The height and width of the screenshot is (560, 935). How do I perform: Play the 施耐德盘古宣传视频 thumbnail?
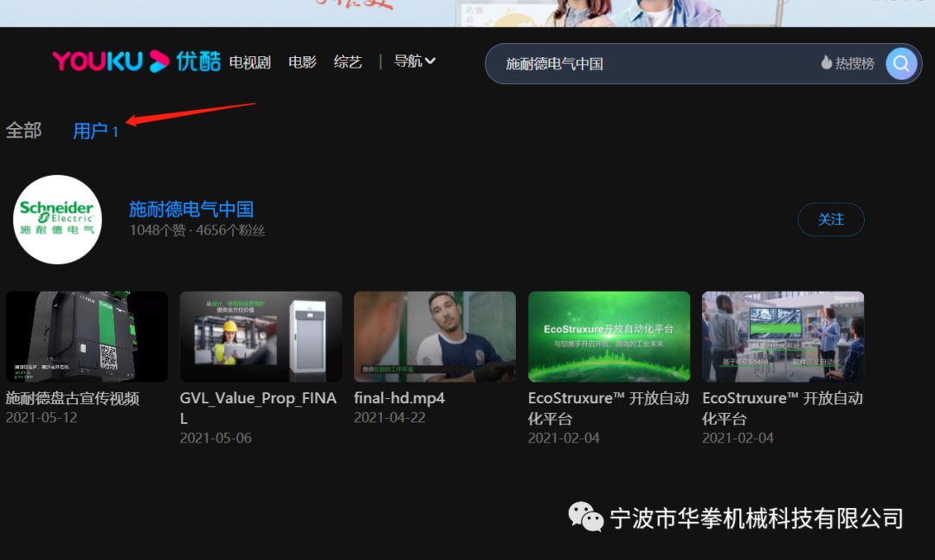pos(87,337)
